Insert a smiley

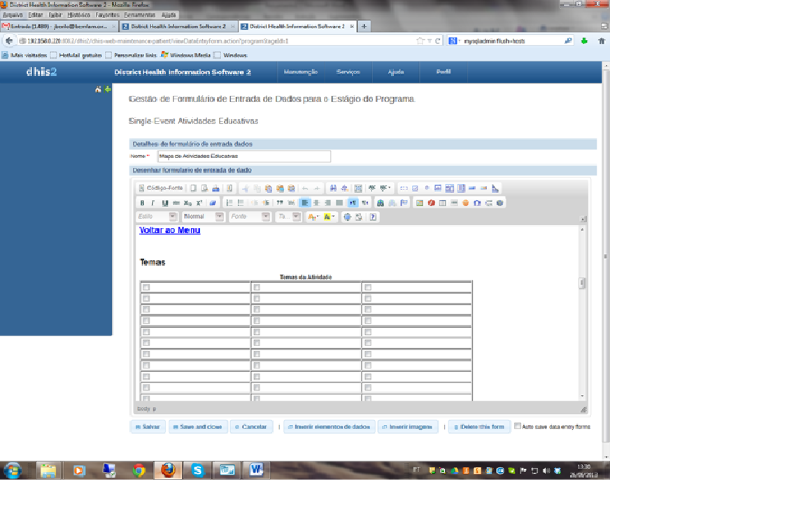(x=465, y=203)
